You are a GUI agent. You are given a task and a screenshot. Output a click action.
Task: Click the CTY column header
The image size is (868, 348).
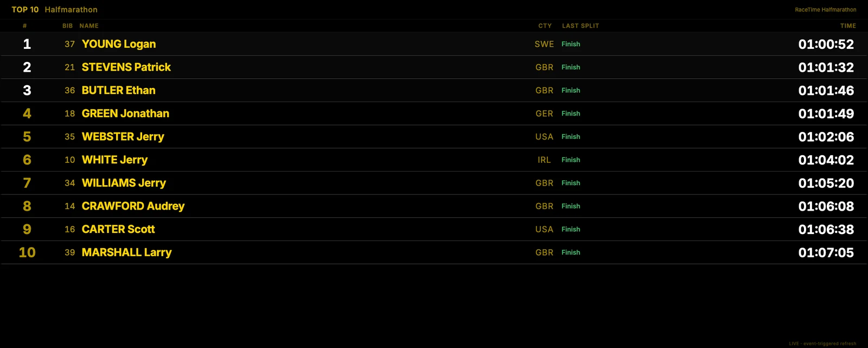coord(545,26)
